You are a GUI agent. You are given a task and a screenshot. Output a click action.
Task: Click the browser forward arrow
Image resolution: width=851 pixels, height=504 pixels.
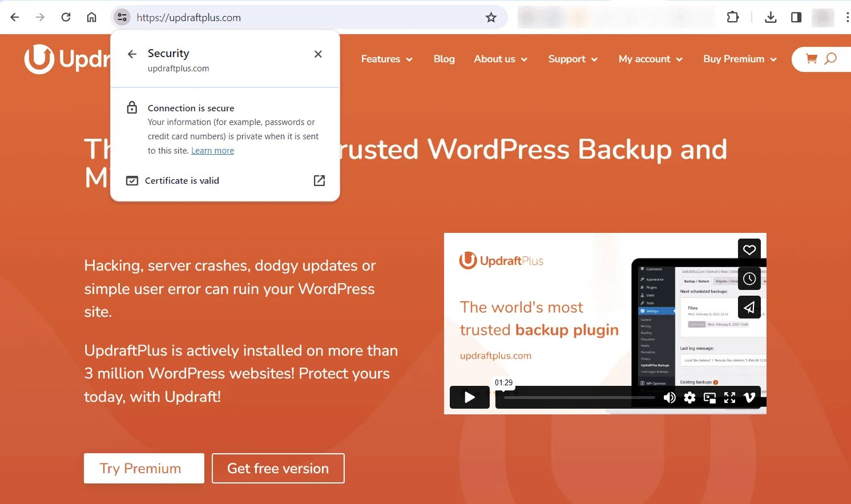(40, 17)
